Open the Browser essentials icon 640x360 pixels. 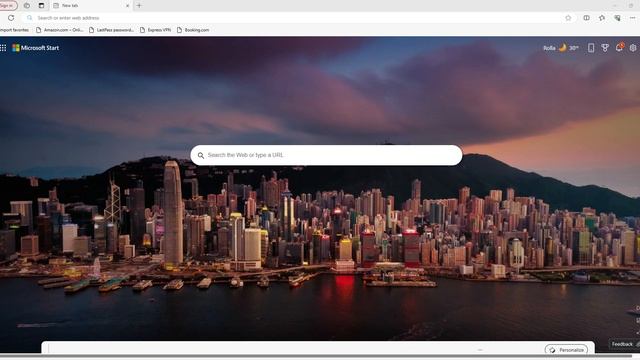click(618, 18)
